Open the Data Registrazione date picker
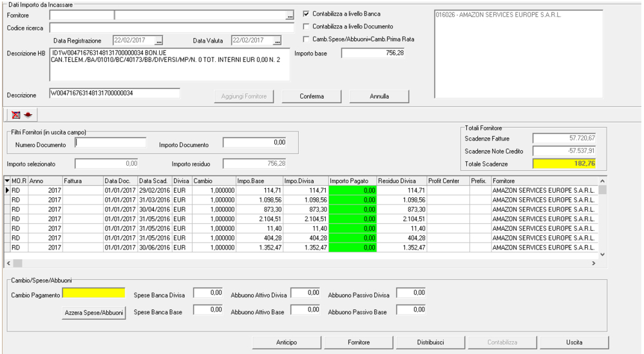This screenshot has width=644, height=354. [158, 41]
